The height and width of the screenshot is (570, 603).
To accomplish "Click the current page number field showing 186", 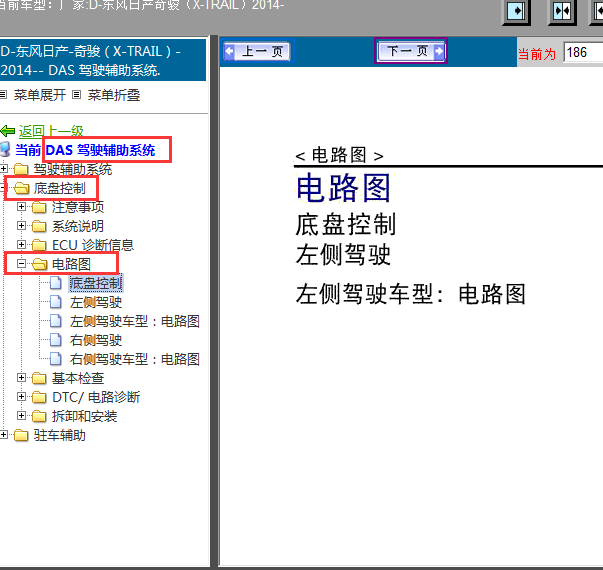I will coord(582,52).
